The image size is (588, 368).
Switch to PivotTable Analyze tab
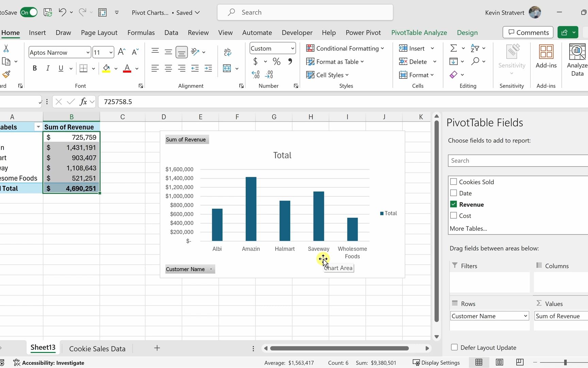[419, 33]
